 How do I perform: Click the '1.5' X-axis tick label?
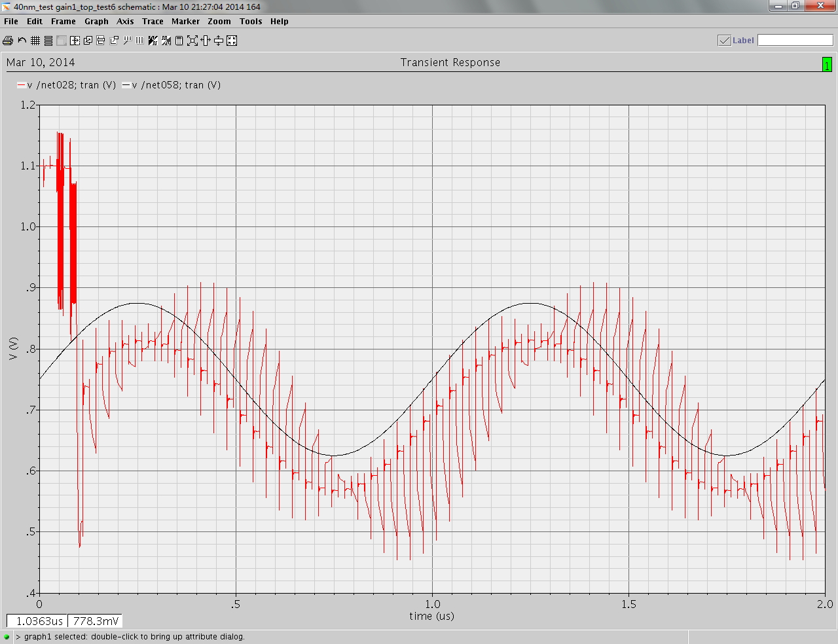[628, 605]
